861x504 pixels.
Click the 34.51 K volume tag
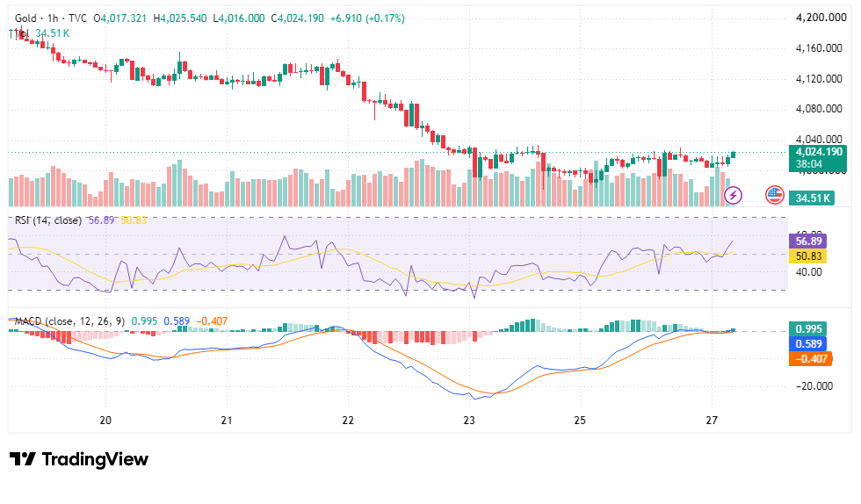[x=812, y=198]
